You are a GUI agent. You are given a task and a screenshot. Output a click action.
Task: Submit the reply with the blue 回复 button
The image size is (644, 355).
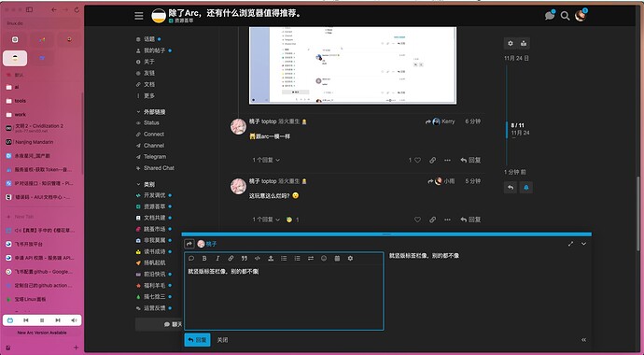pos(197,340)
